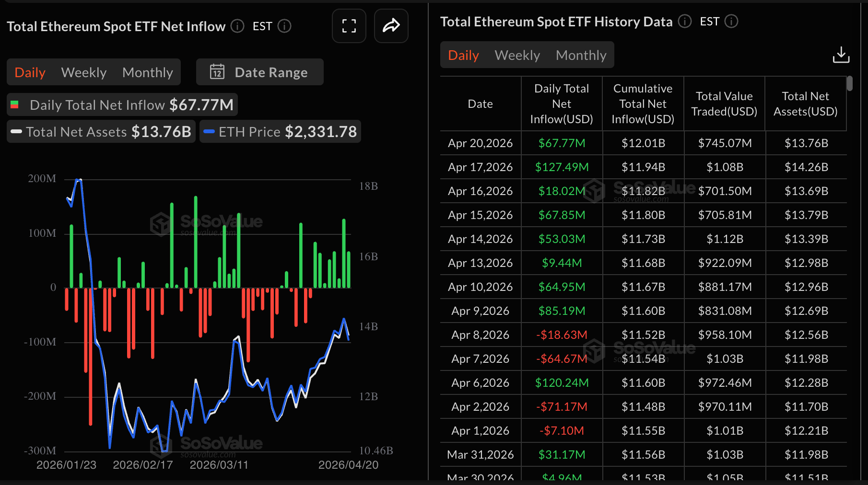Click the fullscreen expand chart icon
The width and height of the screenshot is (868, 485).
point(349,26)
